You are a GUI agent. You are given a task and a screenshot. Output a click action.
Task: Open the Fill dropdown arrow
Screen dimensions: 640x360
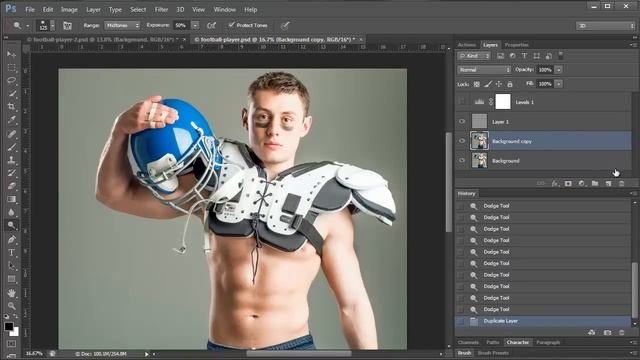click(x=558, y=84)
